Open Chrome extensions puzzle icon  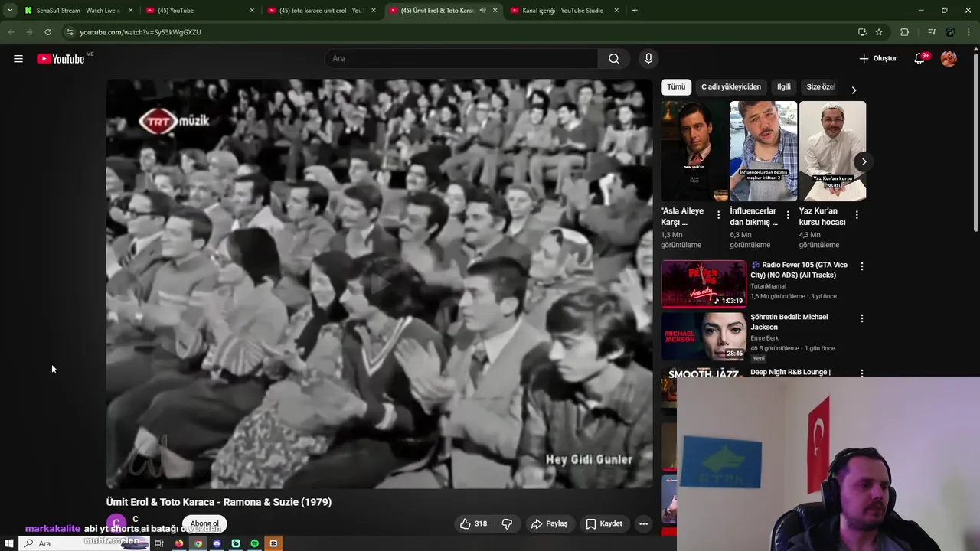click(905, 32)
